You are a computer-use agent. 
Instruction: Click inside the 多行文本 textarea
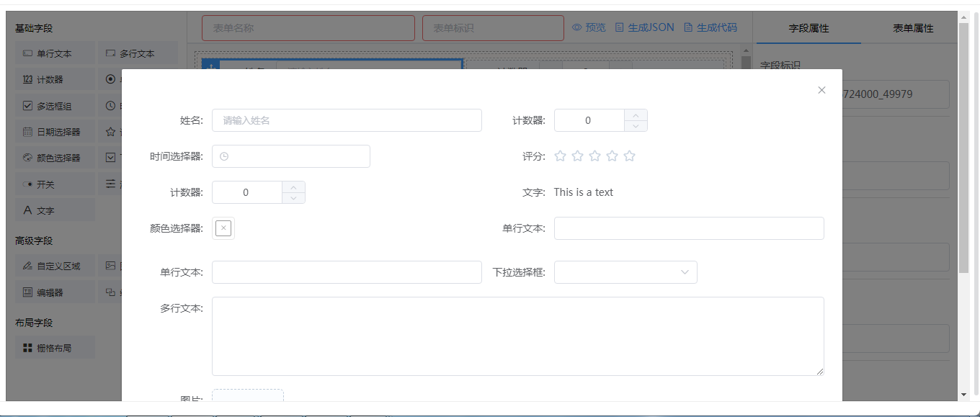(x=518, y=336)
